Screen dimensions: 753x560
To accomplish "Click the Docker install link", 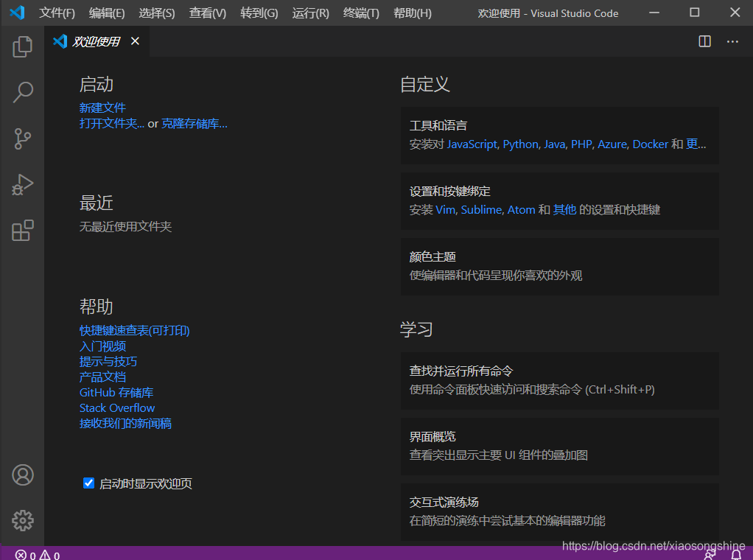I will [651, 144].
